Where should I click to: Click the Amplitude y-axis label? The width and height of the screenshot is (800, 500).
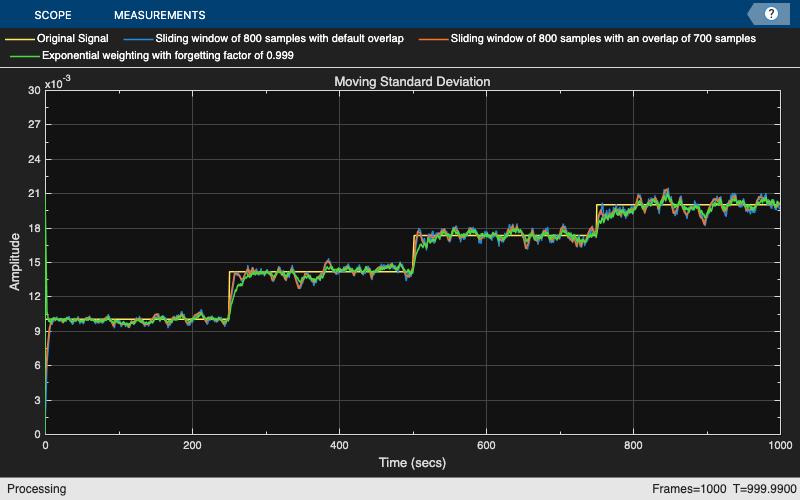15,262
